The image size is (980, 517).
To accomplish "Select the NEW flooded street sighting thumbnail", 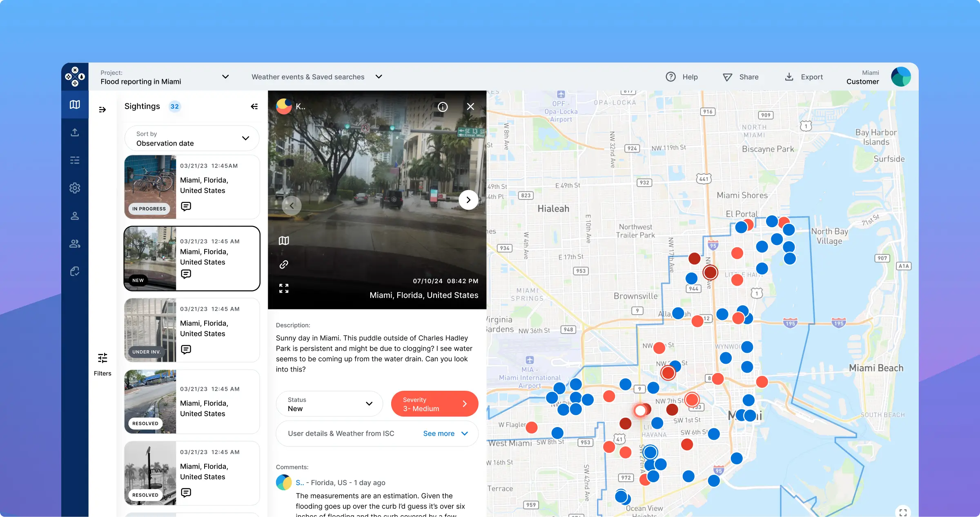I will point(150,258).
